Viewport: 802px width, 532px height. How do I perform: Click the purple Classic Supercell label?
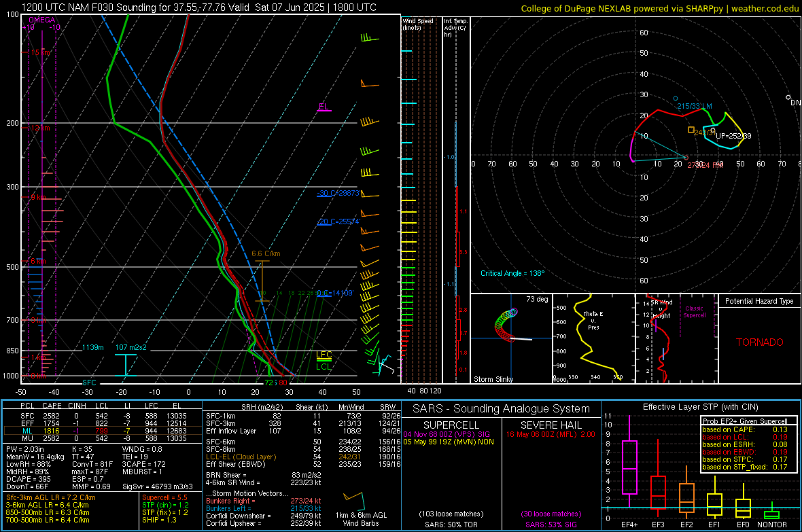(x=695, y=312)
